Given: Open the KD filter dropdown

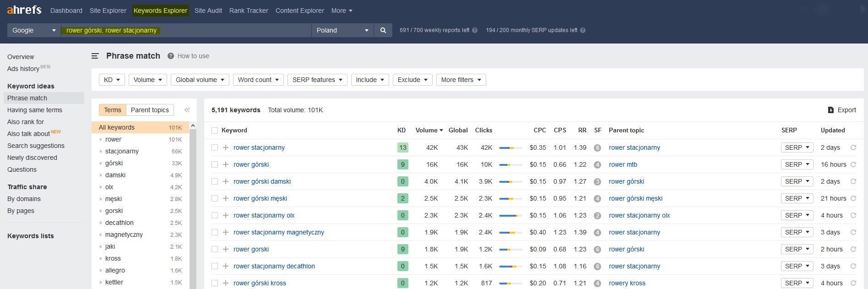Looking at the screenshot, I should click(x=112, y=80).
